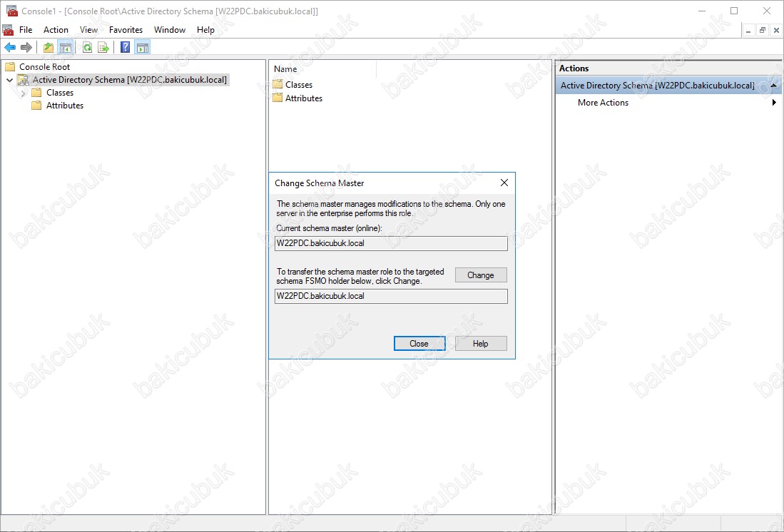Image resolution: width=784 pixels, height=532 pixels.
Task: Click the Forward arrow in the toolbar
Action: click(x=26, y=48)
